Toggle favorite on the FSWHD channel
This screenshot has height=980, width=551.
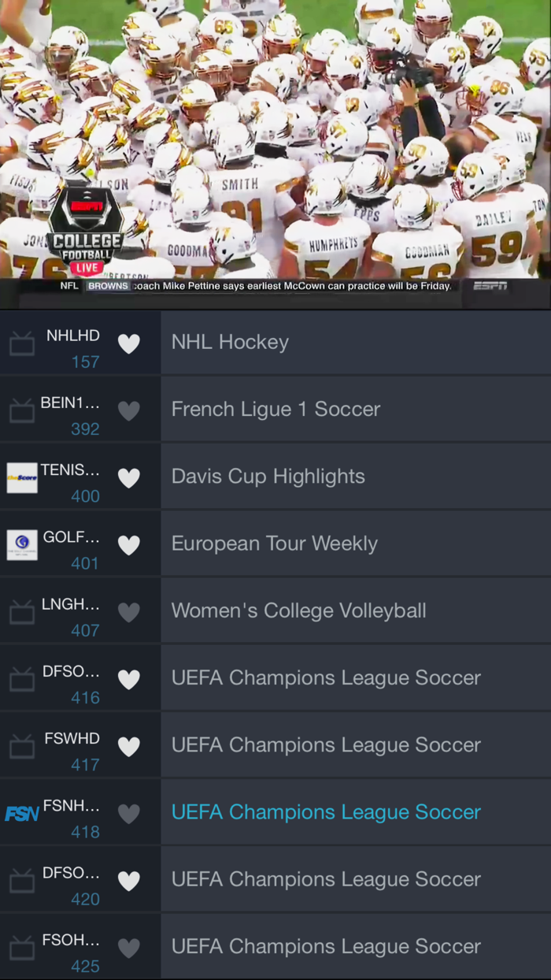pos(129,745)
